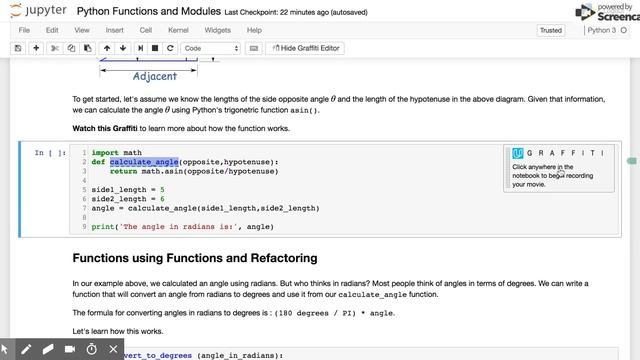Open the command palette keyboard icon
This screenshot has height=360, width=640.
(253, 48)
